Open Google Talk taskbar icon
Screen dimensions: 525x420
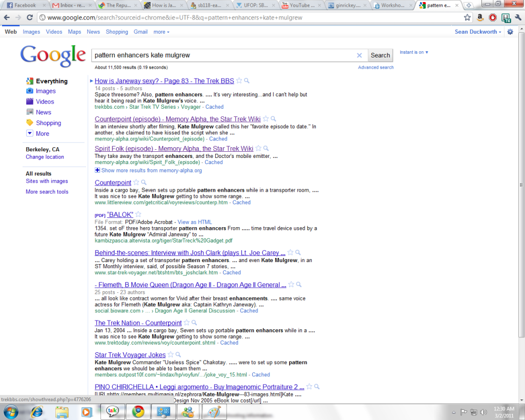click(x=112, y=412)
